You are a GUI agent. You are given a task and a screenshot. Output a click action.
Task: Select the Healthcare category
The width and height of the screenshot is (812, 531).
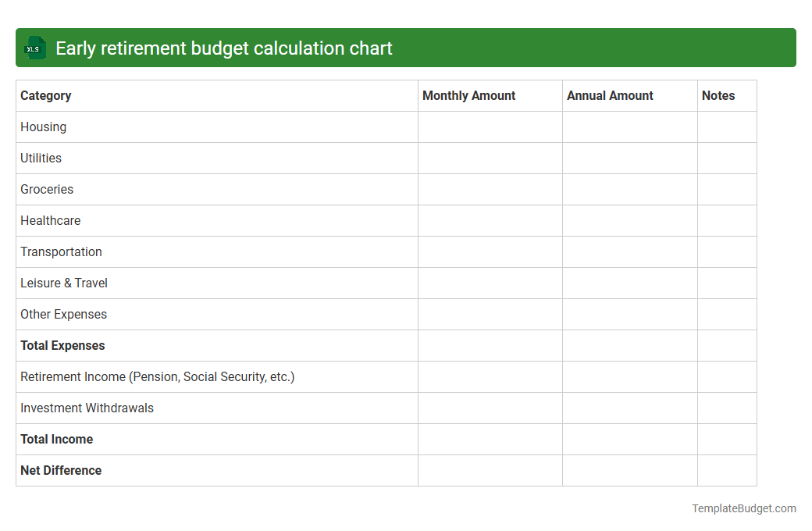pyautogui.click(x=50, y=220)
